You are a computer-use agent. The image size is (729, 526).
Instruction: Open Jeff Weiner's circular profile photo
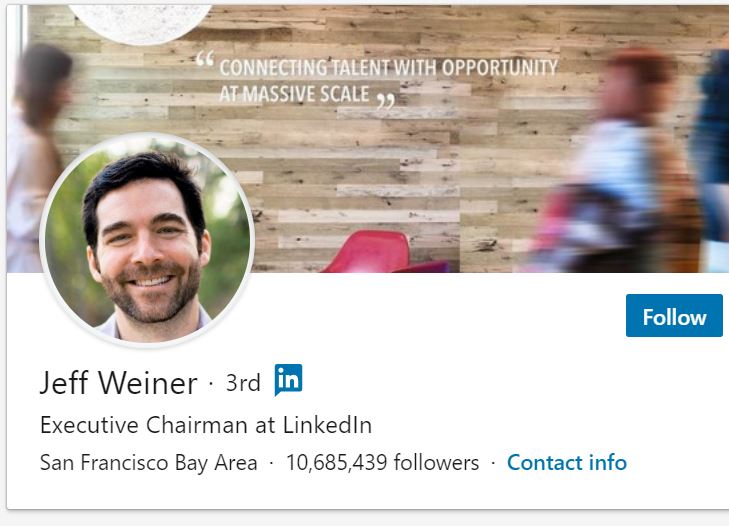coord(147,240)
